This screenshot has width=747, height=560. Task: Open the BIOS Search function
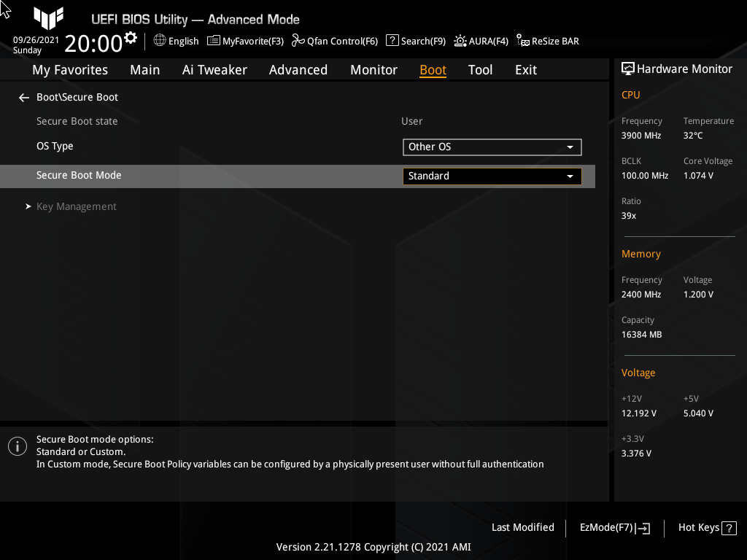tap(415, 41)
